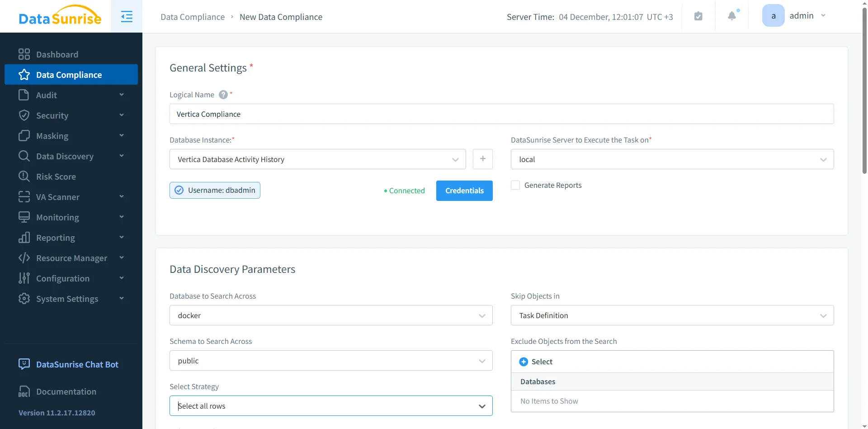The height and width of the screenshot is (429, 868).
Task: Enable the Generate Reports checkbox
Action: pyautogui.click(x=515, y=185)
